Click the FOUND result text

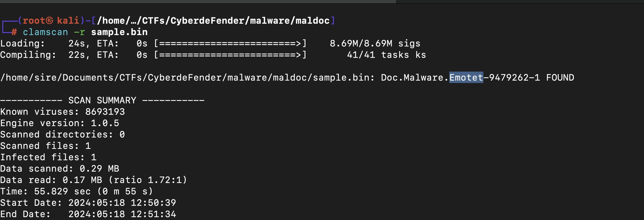(x=560, y=78)
